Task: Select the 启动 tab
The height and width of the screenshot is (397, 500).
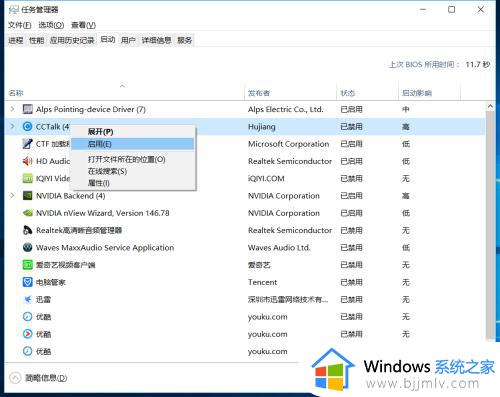Action: [x=108, y=40]
